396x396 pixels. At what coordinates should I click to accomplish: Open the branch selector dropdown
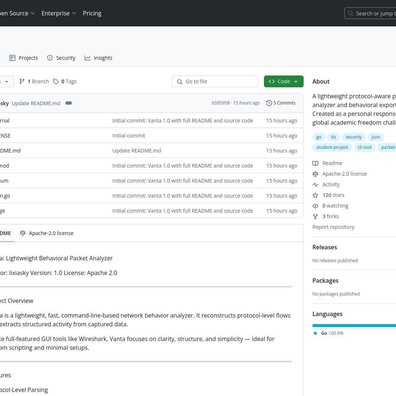point(6,81)
